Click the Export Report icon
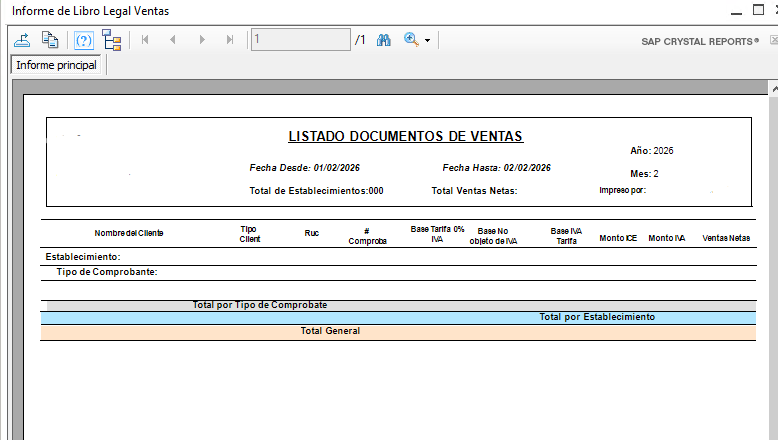 (x=22, y=40)
